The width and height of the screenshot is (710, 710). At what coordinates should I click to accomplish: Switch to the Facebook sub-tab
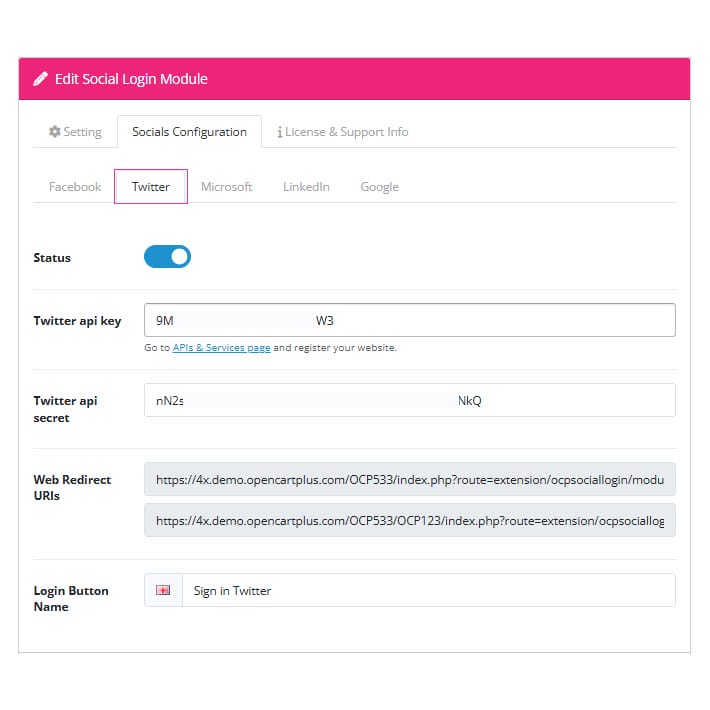tap(75, 187)
